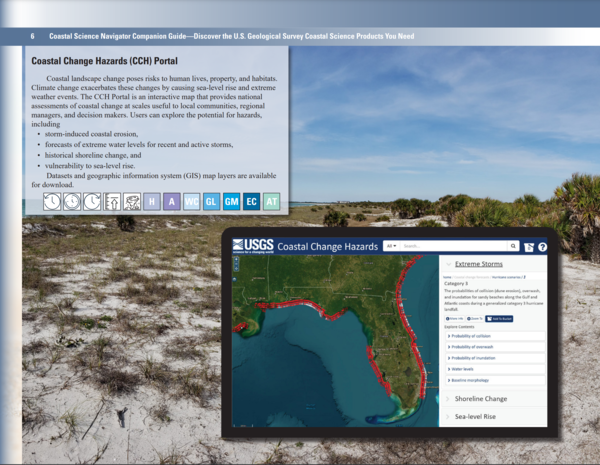This screenshot has height=465, width=600.
Task: Click the purple A region badge
Action: pyautogui.click(x=172, y=201)
